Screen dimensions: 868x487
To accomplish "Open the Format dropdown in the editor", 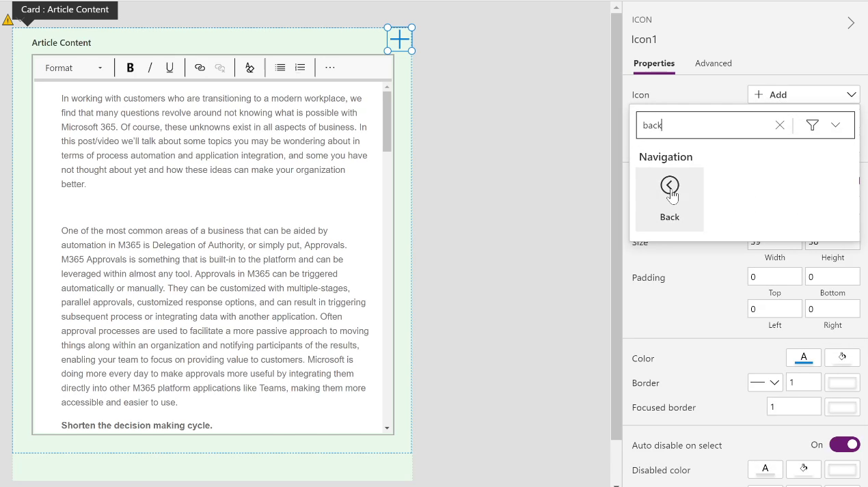I will 74,68.
